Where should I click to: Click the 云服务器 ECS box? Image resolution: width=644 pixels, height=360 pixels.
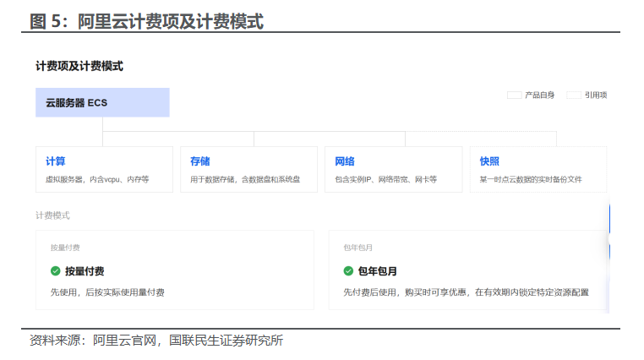102,102
